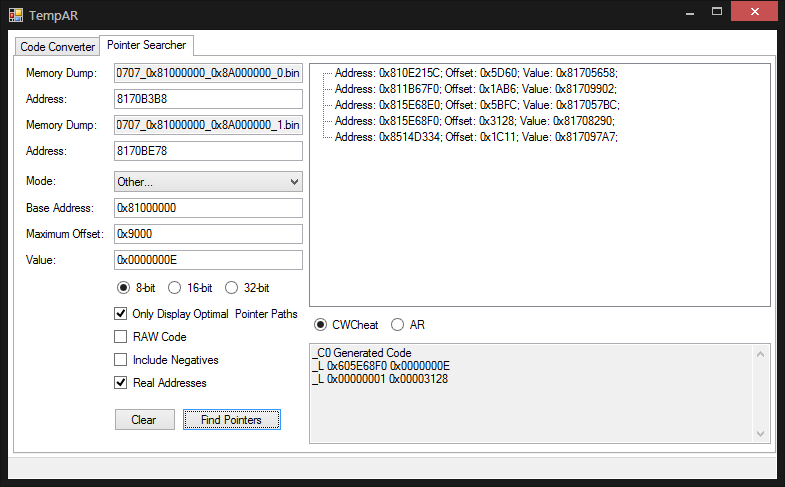Click the Base Address field 0x81000000

pyautogui.click(x=208, y=208)
